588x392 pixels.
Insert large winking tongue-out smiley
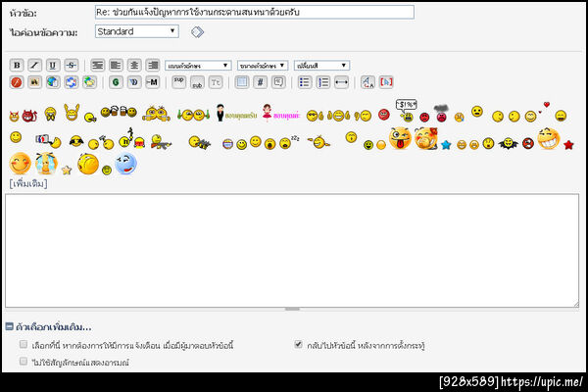pyautogui.click(x=400, y=138)
